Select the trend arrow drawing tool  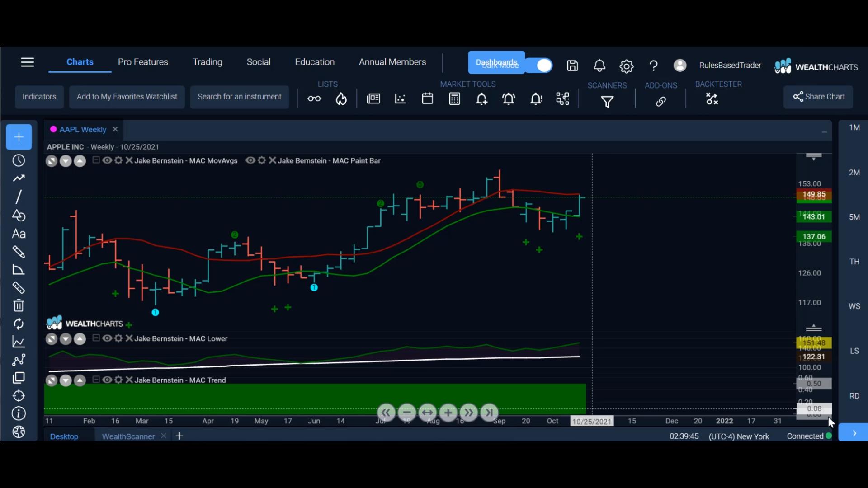[19, 178]
